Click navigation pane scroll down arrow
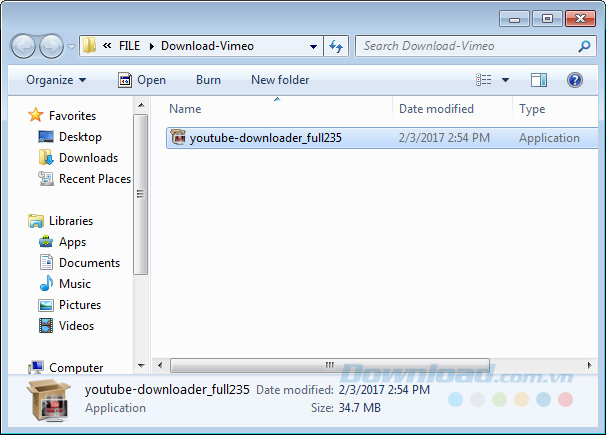This screenshot has width=606, height=435. pos(141,365)
